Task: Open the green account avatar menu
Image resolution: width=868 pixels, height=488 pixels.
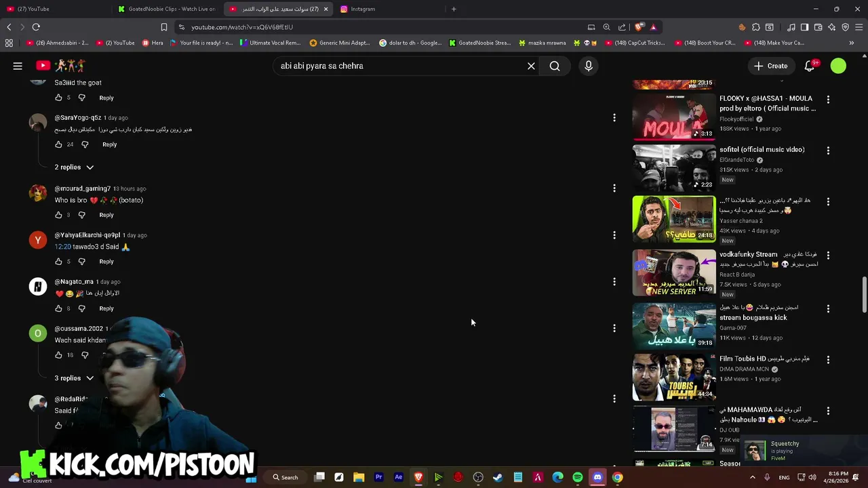Action: click(x=838, y=66)
